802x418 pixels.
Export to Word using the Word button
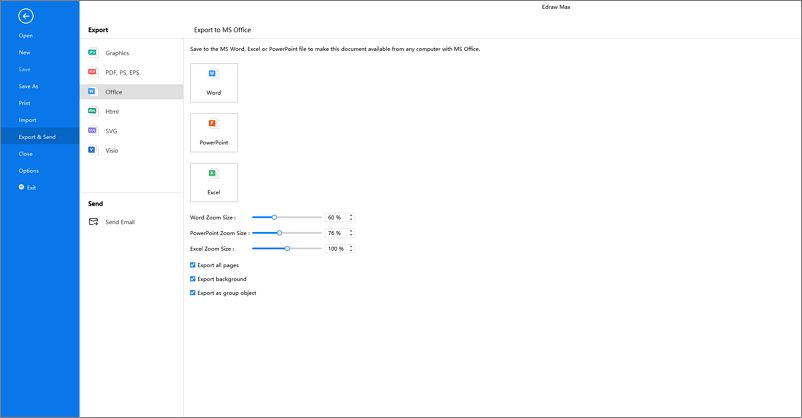(214, 83)
